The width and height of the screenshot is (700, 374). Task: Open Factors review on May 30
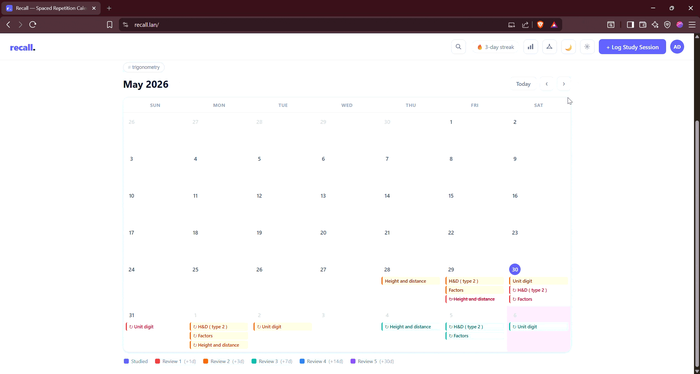538,299
